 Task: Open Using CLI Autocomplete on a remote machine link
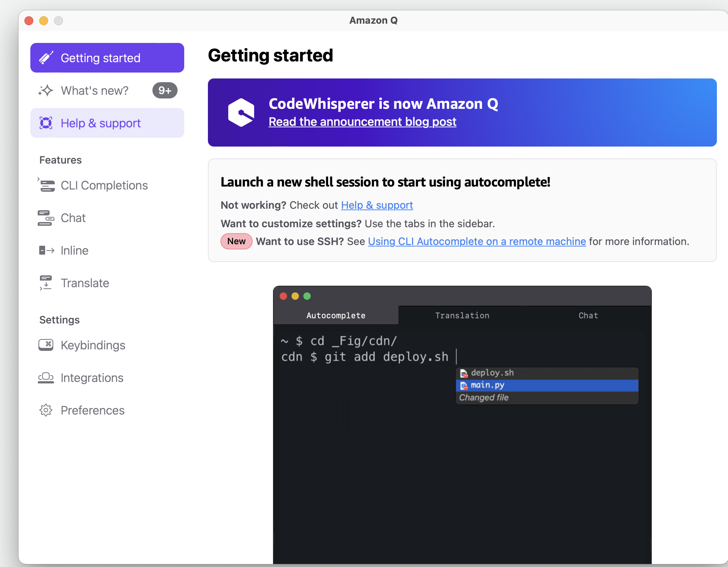point(477,241)
